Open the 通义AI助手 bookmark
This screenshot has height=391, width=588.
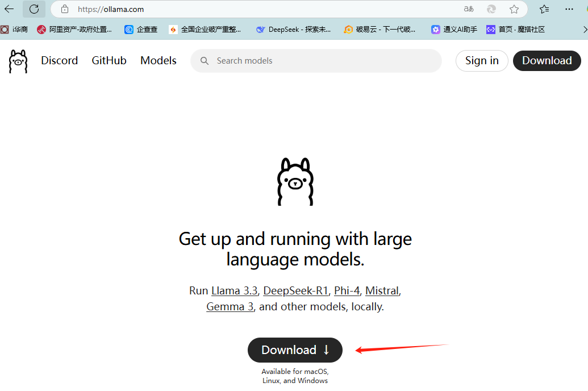pyautogui.click(x=454, y=30)
